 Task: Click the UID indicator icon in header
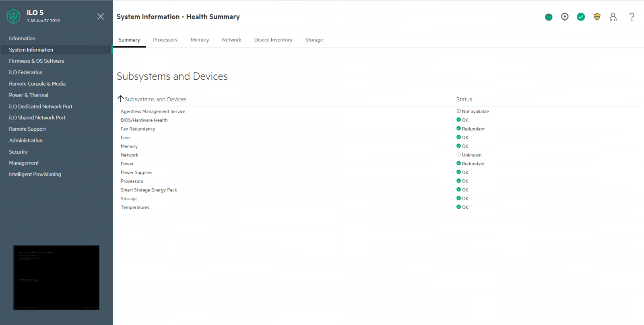pos(565,17)
